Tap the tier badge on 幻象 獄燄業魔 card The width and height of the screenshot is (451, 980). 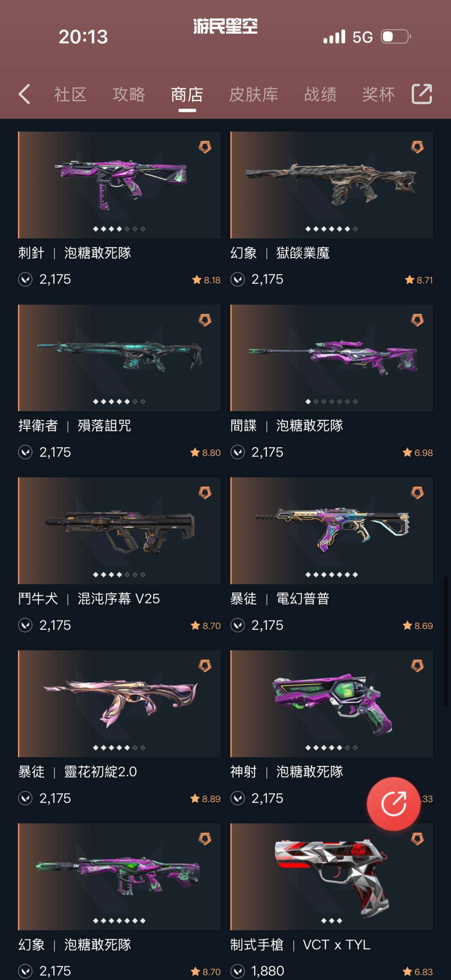click(x=417, y=147)
